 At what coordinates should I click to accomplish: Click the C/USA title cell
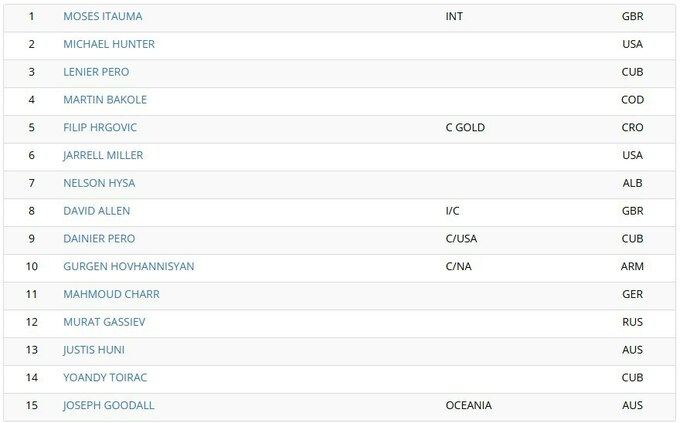[x=462, y=239]
